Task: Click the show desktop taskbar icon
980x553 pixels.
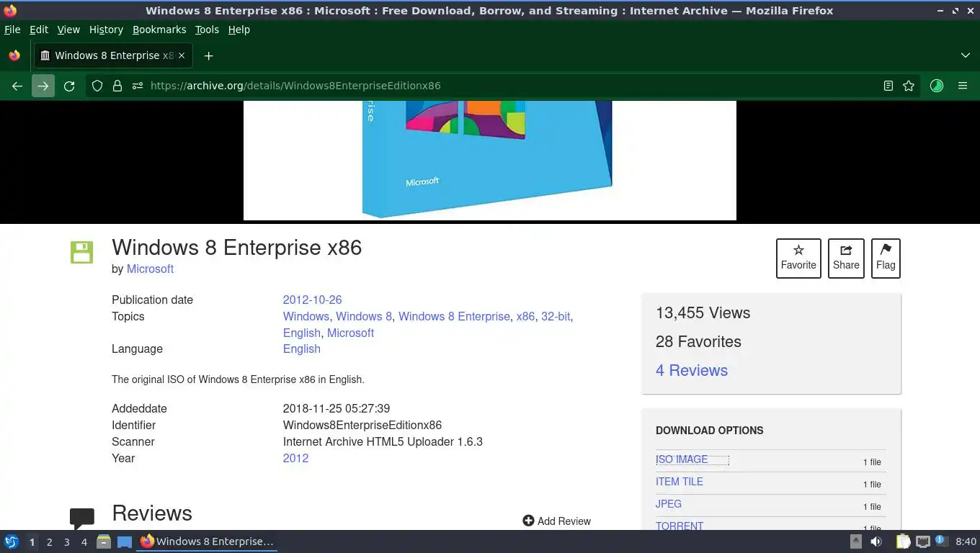Action: click(x=125, y=541)
